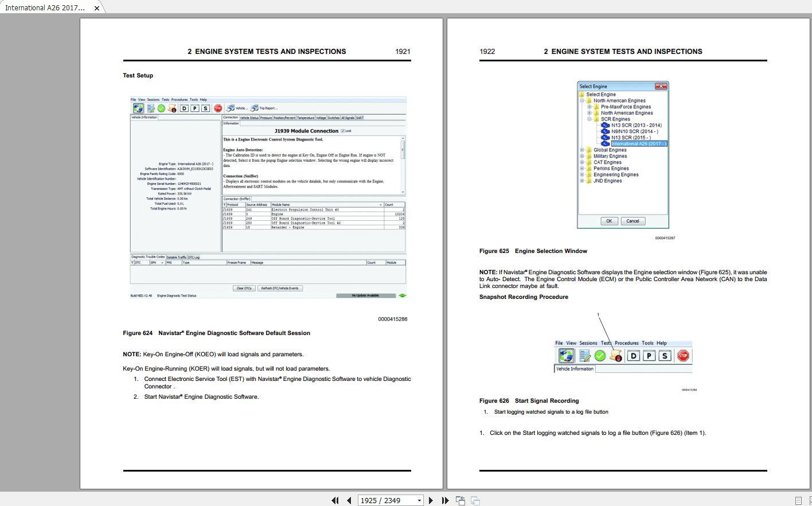Click the S button in the Figure 626 toolbar

(x=665, y=356)
